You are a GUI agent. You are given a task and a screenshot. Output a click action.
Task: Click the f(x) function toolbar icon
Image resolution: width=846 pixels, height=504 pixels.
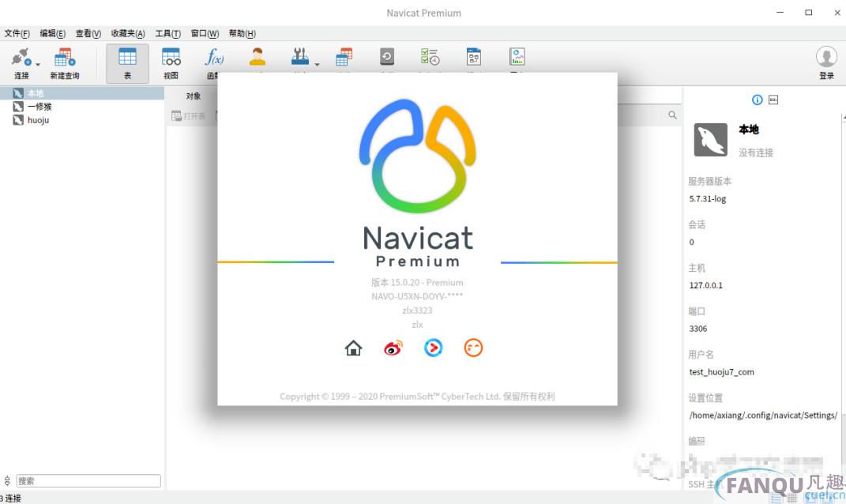(214, 58)
